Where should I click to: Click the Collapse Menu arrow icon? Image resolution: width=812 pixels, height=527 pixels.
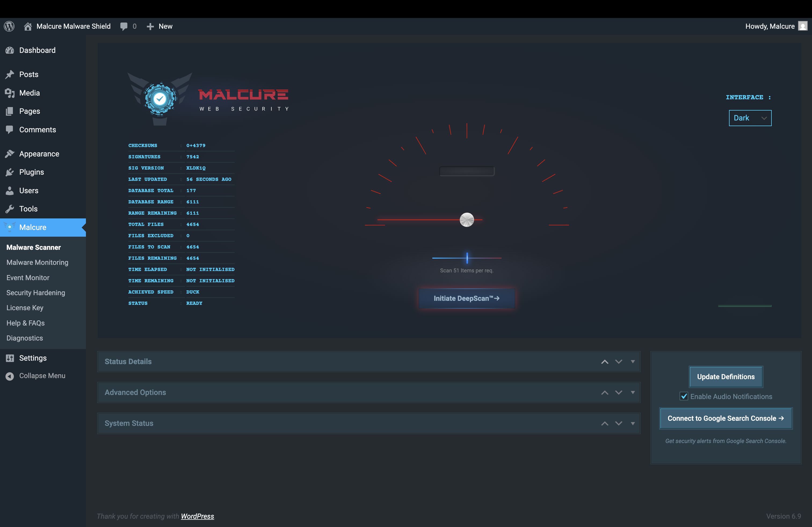pos(10,376)
